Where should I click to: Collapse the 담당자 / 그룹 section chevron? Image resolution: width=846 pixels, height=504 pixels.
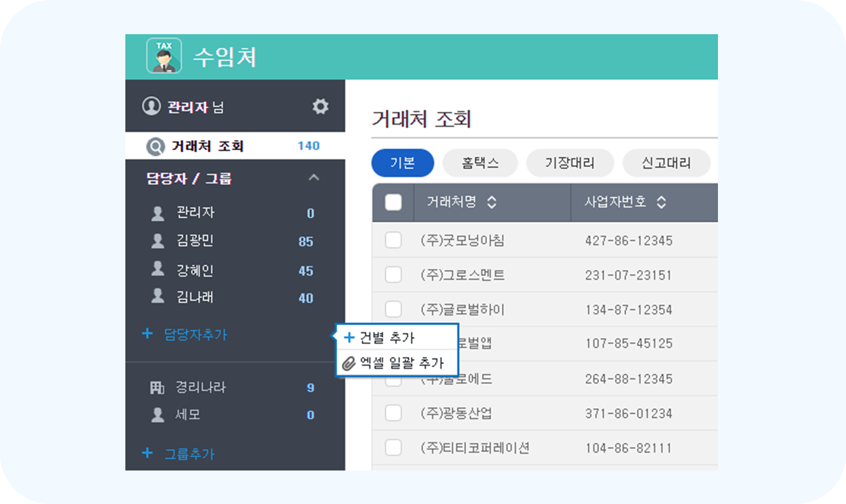[314, 178]
